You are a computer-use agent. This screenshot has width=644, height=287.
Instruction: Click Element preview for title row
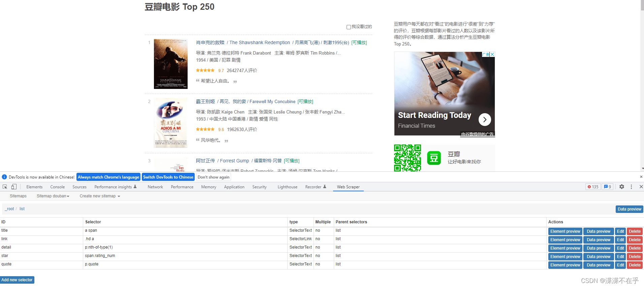pos(565,231)
